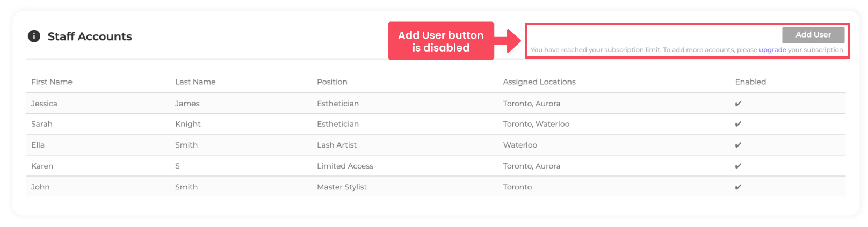Open the upgrade subscription link

tap(772, 50)
